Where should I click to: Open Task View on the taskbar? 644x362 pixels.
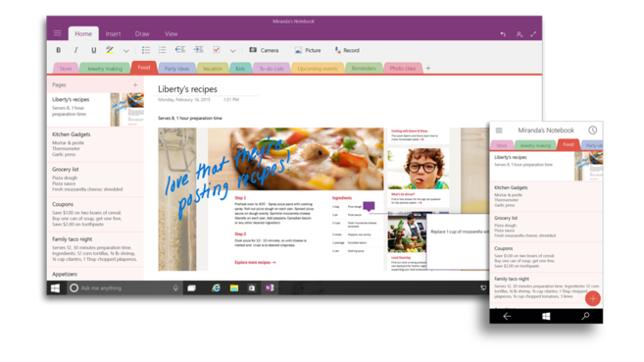click(x=191, y=288)
